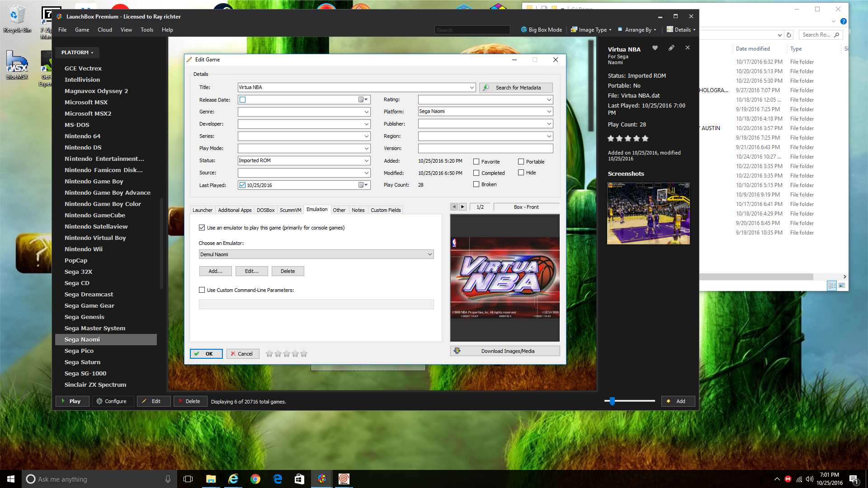This screenshot has width=868, height=488.
Task: Click Add emulator button
Action: (216, 271)
